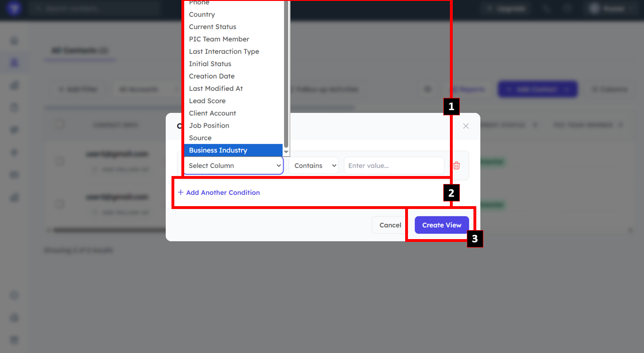Choose Current Status column
Screen dimensions: 644x353
[x=233, y=27]
